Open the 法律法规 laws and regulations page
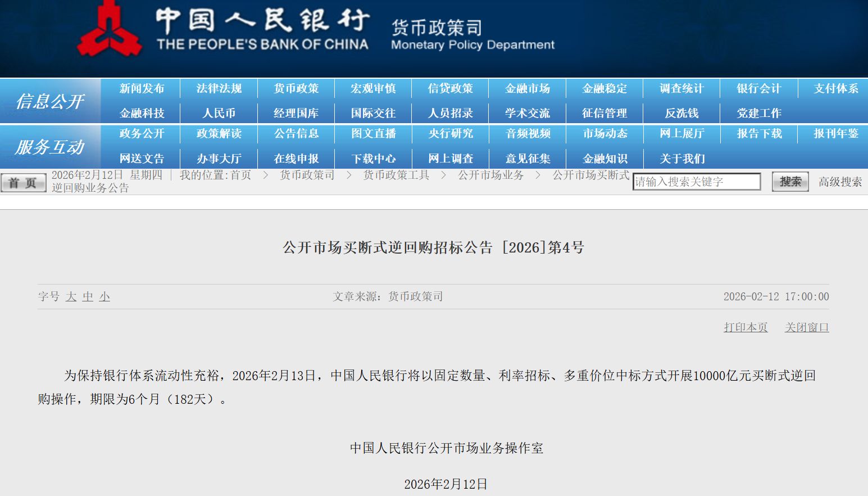The height and width of the screenshot is (496, 868). (x=219, y=88)
